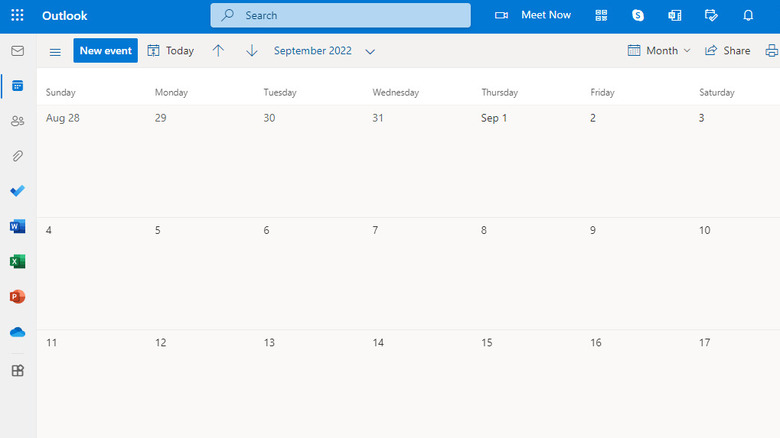The width and height of the screenshot is (780, 438).
Task: Click the Search input box
Action: point(340,15)
